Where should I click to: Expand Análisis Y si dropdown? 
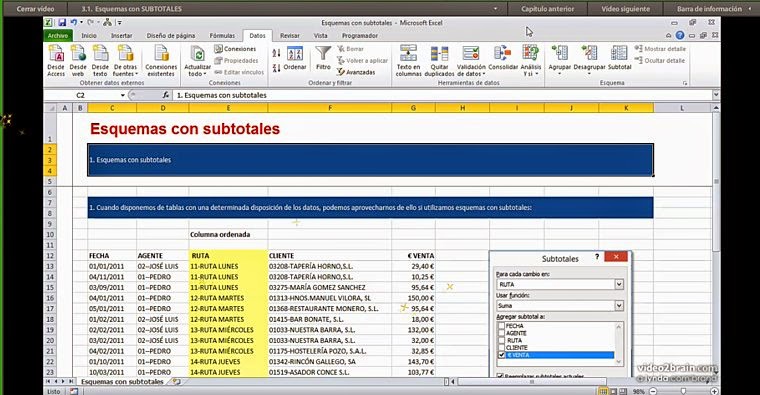[537, 74]
